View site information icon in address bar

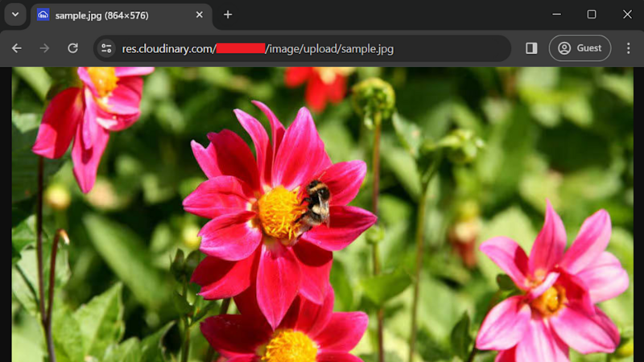point(106,48)
